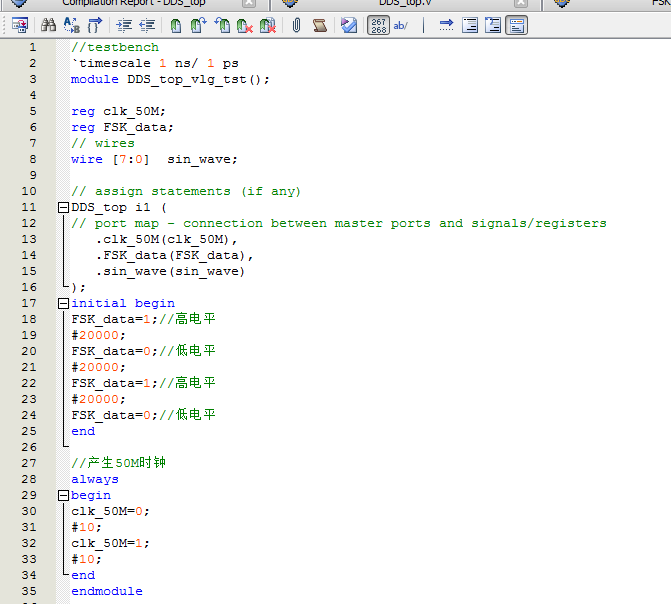Open Insert Template scroll icon

point(319,25)
